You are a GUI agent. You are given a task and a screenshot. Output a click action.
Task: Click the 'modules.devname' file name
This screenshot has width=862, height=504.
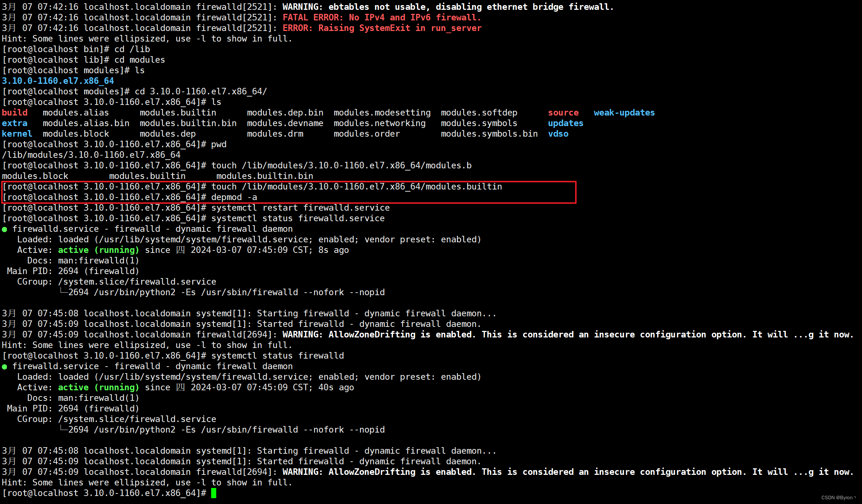285,123
